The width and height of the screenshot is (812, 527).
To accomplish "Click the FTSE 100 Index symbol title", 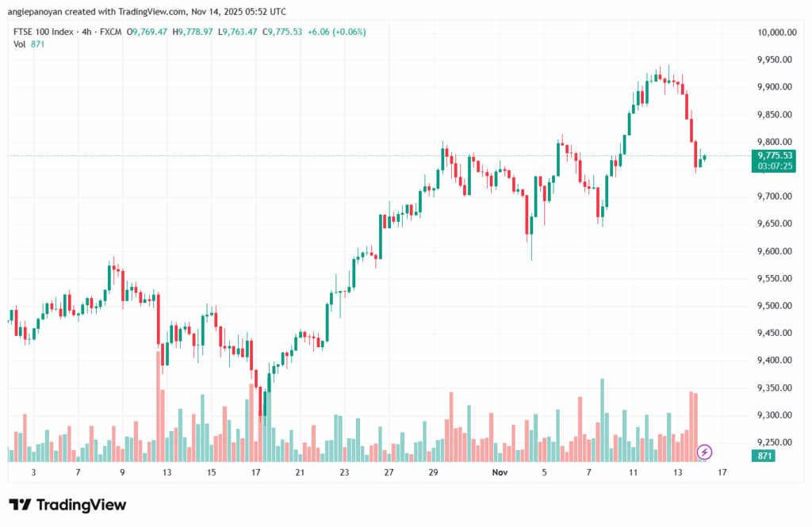I will 44,32.
